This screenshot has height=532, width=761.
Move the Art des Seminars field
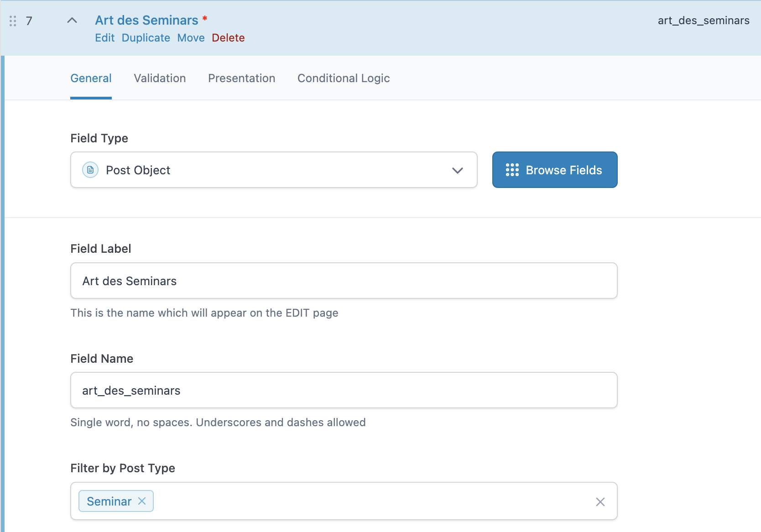(191, 38)
